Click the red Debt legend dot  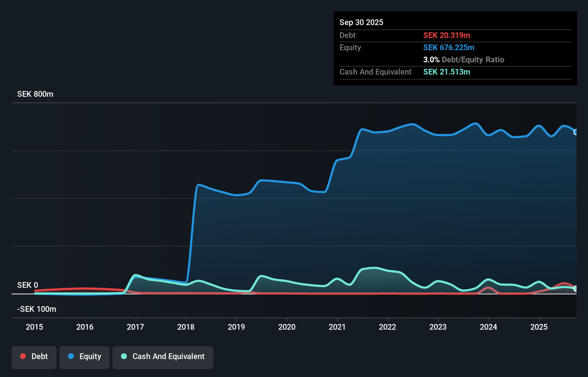point(23,356)
